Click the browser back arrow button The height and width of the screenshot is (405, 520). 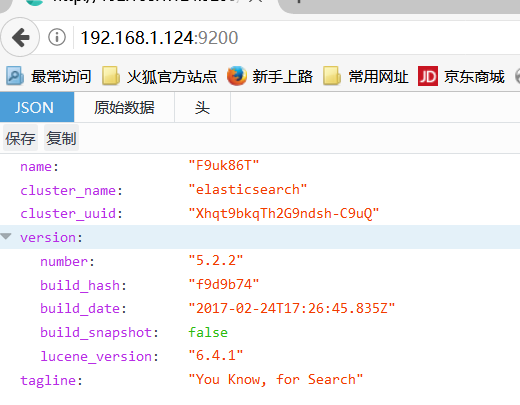pos(20,37)
